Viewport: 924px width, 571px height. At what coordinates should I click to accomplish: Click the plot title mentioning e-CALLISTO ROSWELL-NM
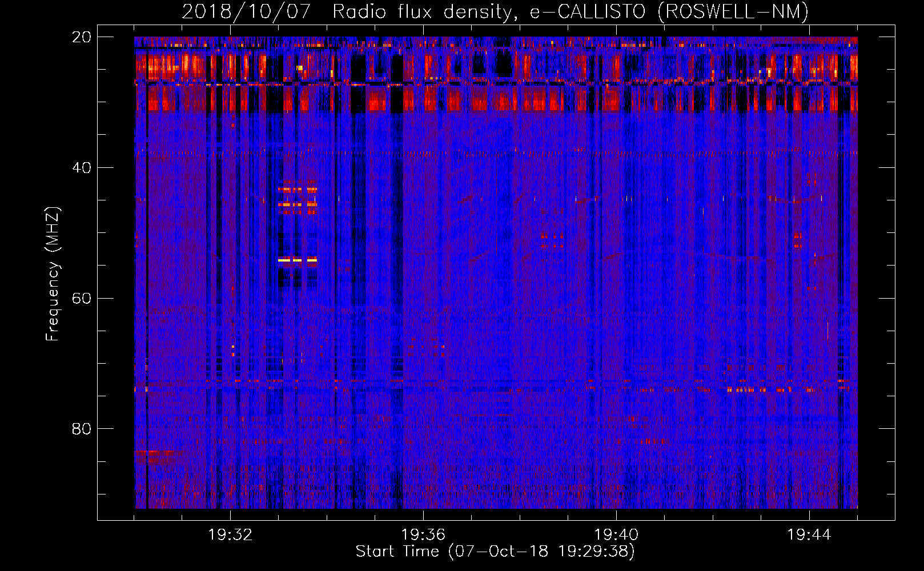[495, 11]
